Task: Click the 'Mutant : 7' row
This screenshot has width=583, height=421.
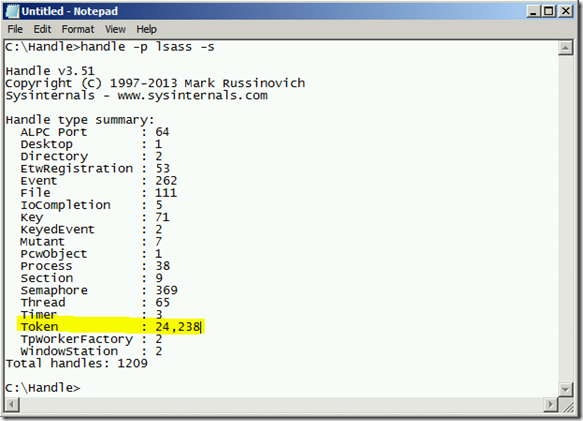Action: pyautogui.click(x=91, y=241)
